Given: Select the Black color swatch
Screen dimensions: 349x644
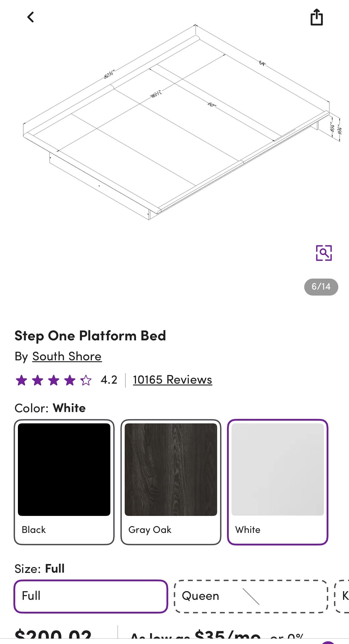Looking at the screenshot, I should 64,482.
